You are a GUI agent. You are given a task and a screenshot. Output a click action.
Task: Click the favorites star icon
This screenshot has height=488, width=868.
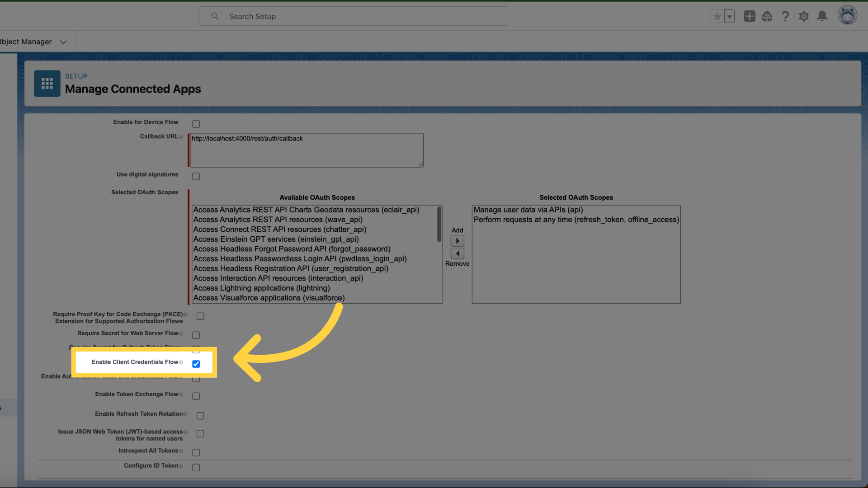(717, 16)
